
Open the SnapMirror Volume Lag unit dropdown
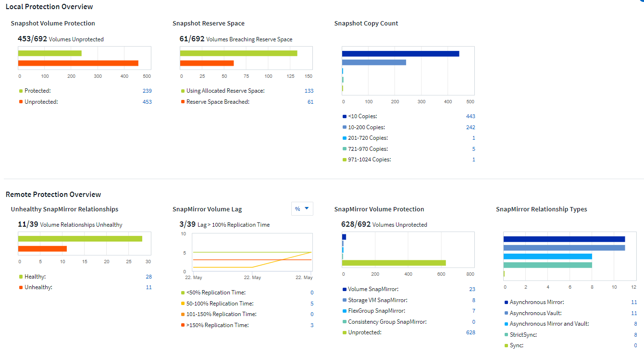click(x=302, y=209)
